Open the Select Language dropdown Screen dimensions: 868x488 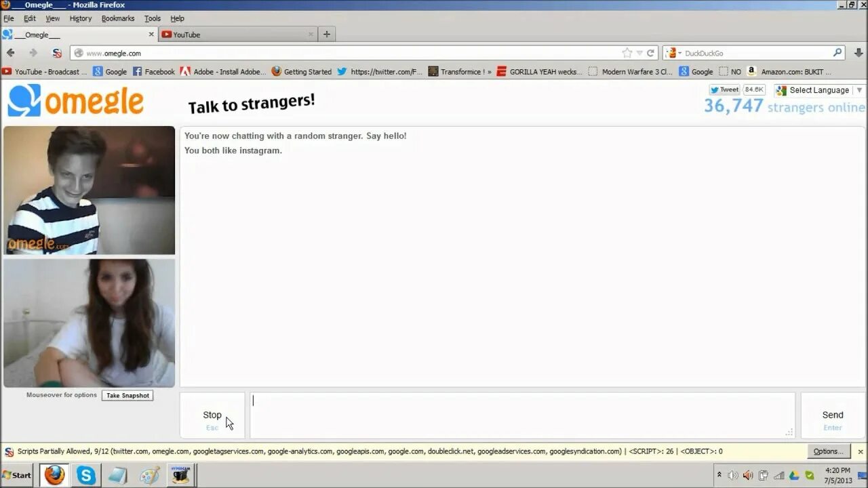tap(820, 90)
